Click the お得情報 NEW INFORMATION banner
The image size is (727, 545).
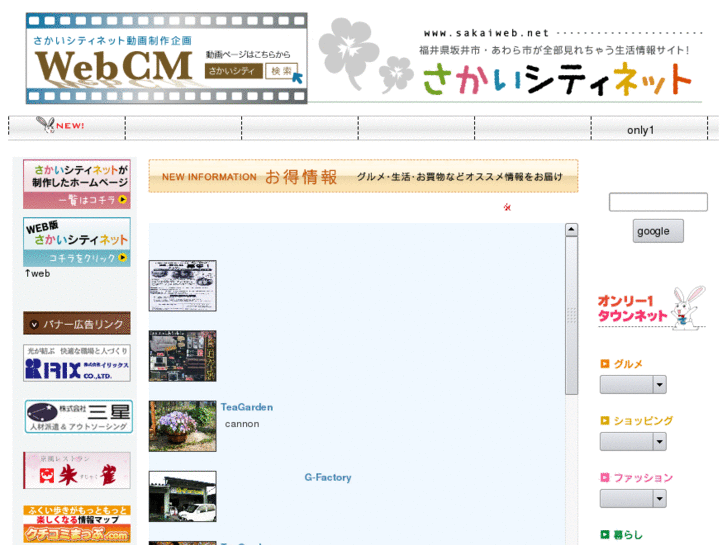pos(364,176)
